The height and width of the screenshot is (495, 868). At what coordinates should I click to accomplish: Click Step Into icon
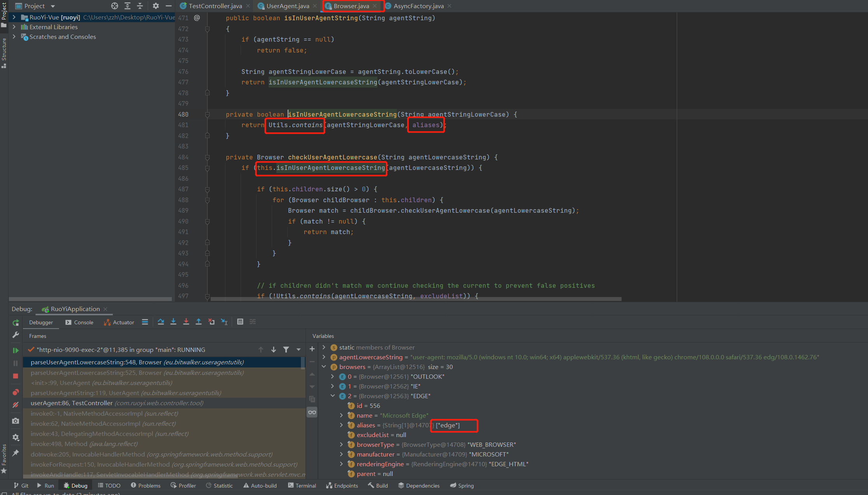pyautogui.click(x=173, y=322)
